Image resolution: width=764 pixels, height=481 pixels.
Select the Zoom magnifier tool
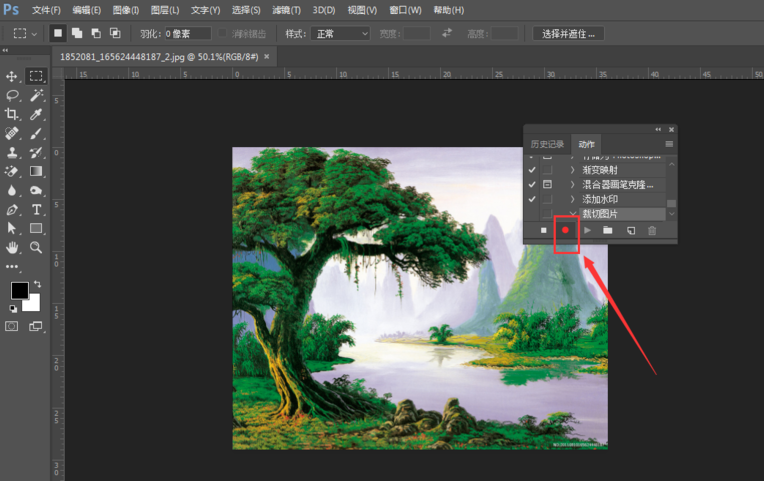pyautogui.click(x=36, y=247)
